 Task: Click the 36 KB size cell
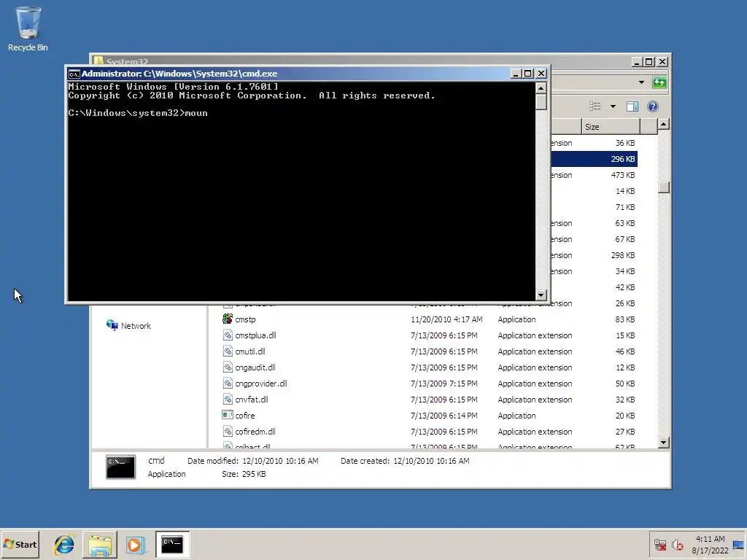click(x=625, y=143)
